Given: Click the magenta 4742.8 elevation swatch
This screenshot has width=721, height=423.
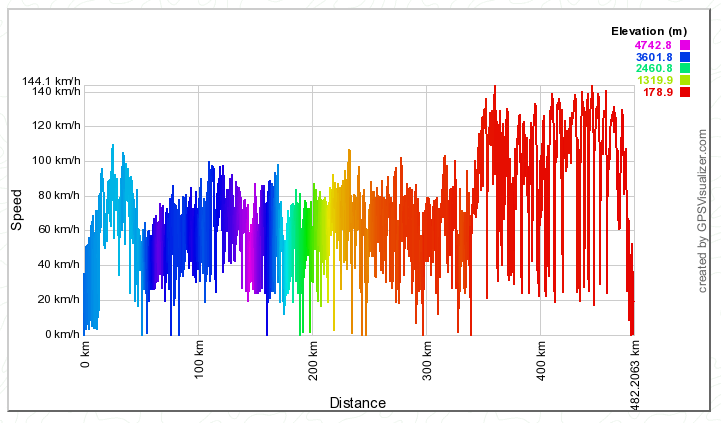Looking at the screenshot, I should [685, 45].
